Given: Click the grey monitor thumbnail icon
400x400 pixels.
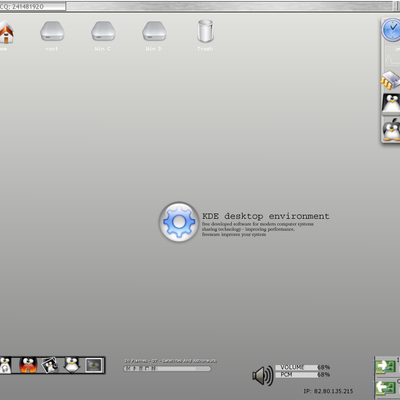Looking at the screenshot, I should coord(94,365).
